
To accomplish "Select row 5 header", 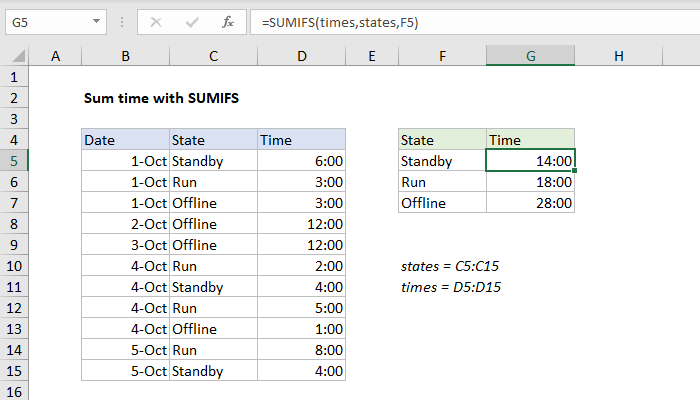I will click(15, 161).
